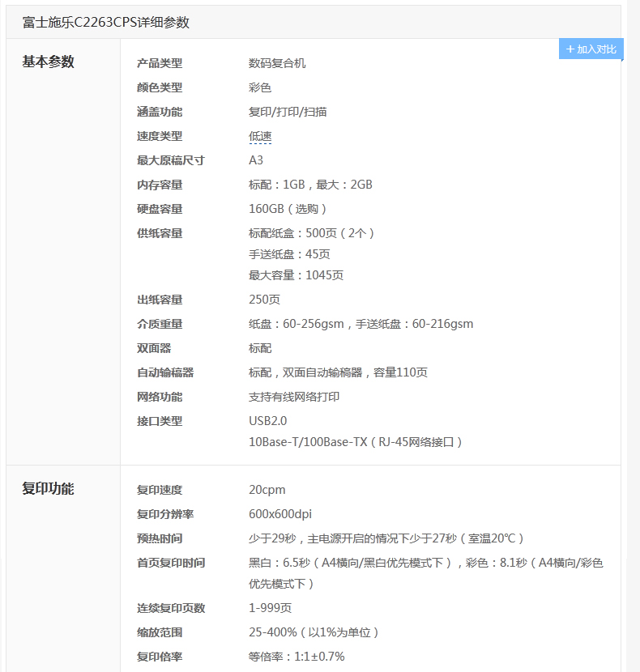Select the line 标配纸盒：500页（2个）

311,233
